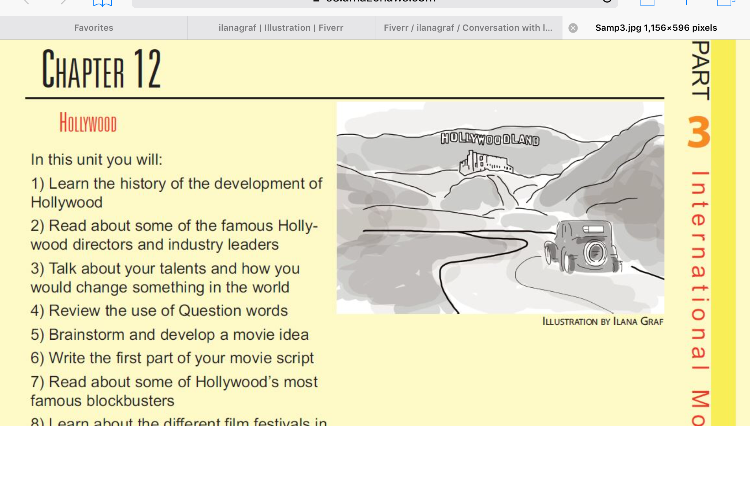Switch to the Favorites tab
Image resolution: width=750 pixels, height=500 pixels.
[93, 28]
